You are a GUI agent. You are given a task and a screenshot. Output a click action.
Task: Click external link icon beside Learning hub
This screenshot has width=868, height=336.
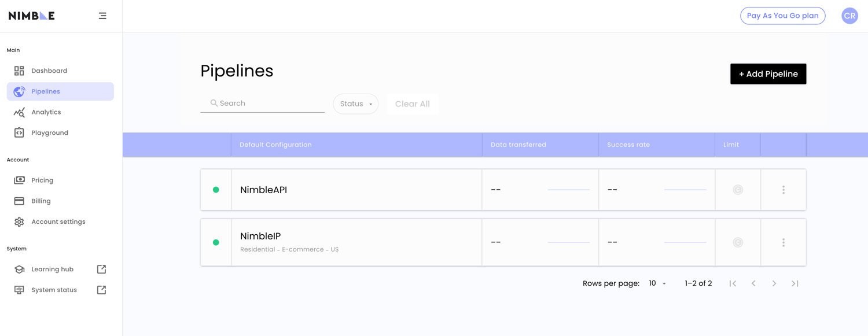tap(101, 269)
